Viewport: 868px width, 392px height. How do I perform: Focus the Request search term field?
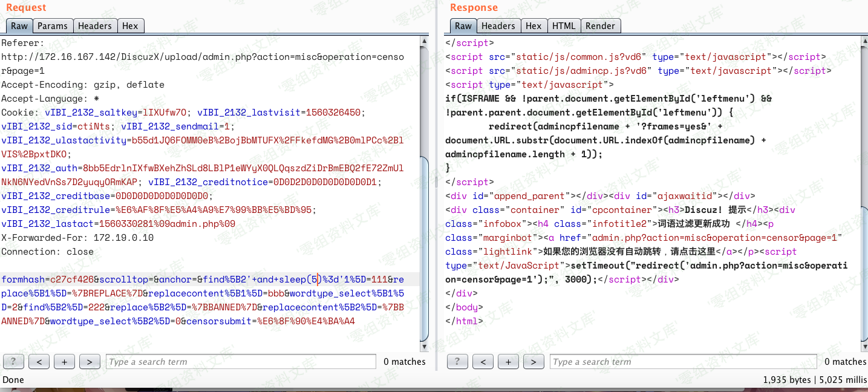[241, 362]
